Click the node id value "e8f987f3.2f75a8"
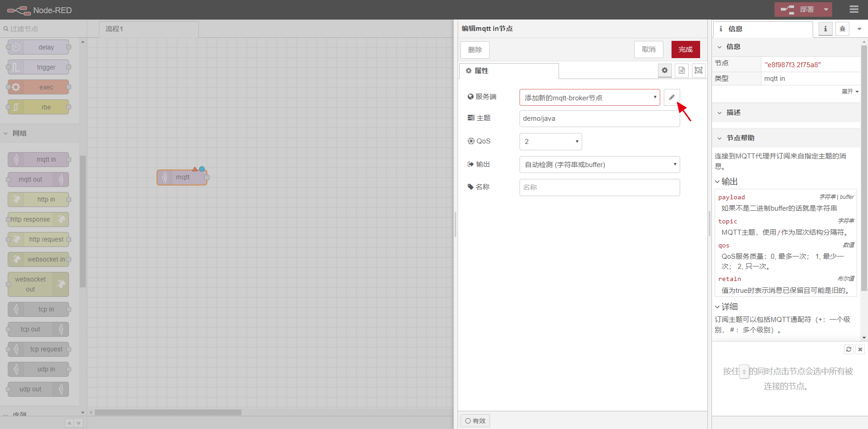This screenshot has width=868, height=429. 792,64
